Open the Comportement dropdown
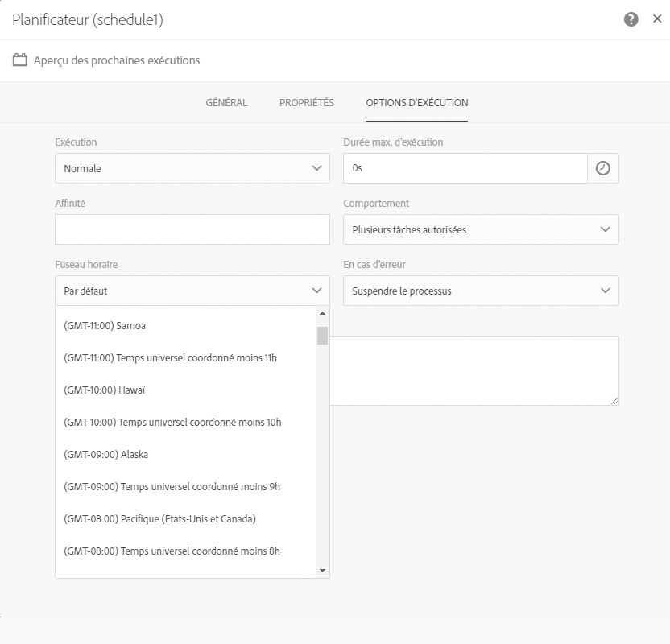This screenshot has height=644, width=670. [x=481, y=229]
